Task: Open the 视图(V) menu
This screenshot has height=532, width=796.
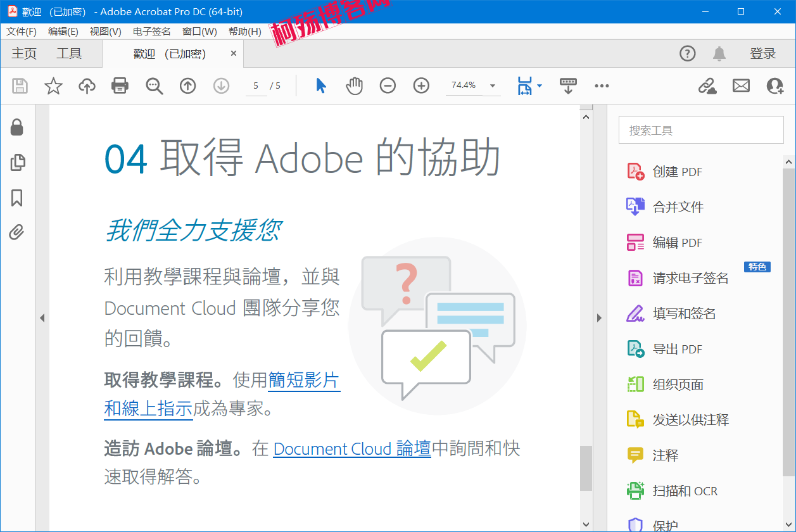Action: click(x=106, y=32)
